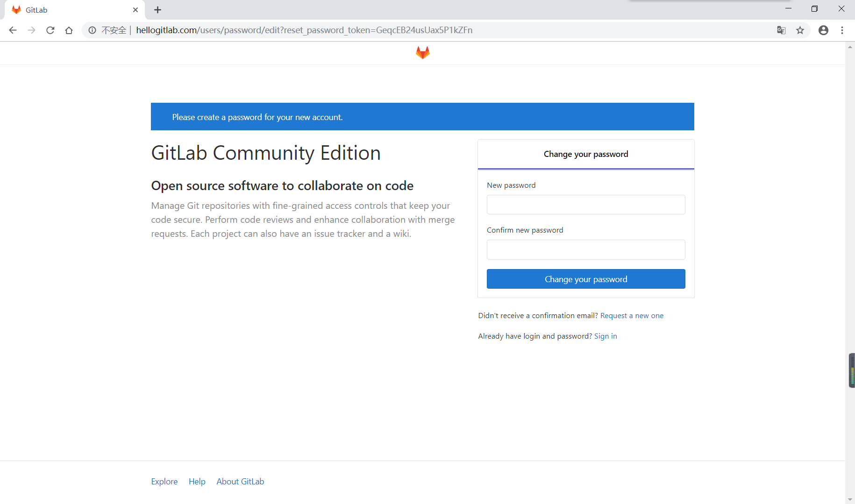View site security info icon
This screenshot has width=855, height=504.
pyautogui.click(x=93, y=30)
